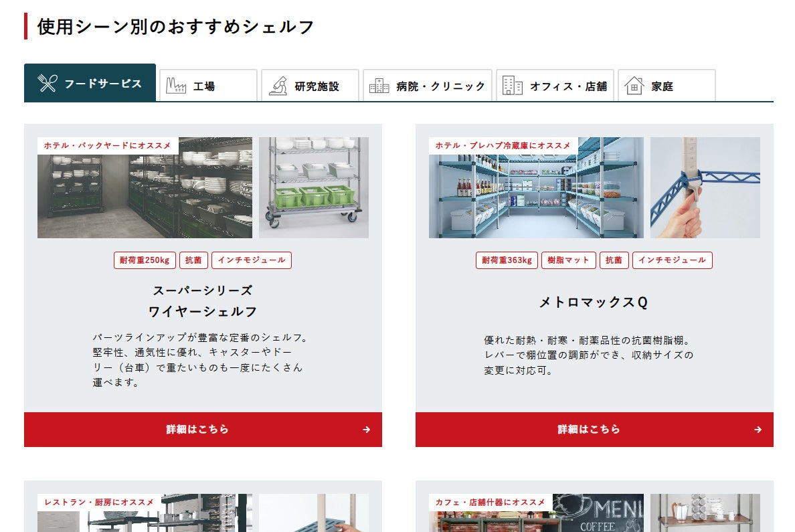Click 抗菌 tag under スーパーシリーズ card
The width and height of the screenshot is (795, 532).
(193, 260)
